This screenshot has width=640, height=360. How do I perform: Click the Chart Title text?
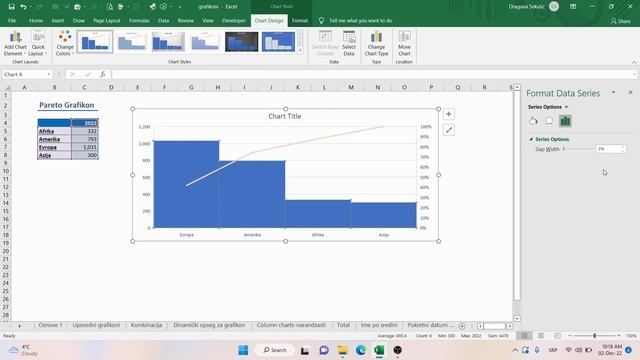[284, 116]
